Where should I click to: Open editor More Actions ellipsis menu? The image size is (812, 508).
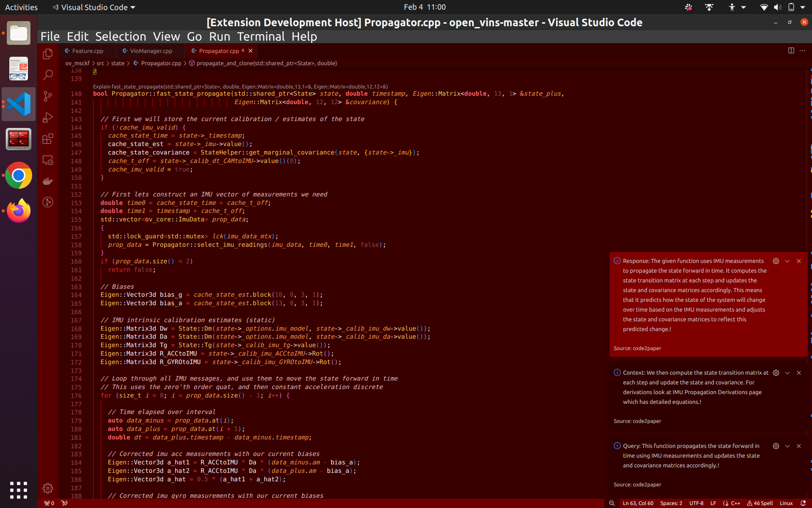(x=802, y=50)
